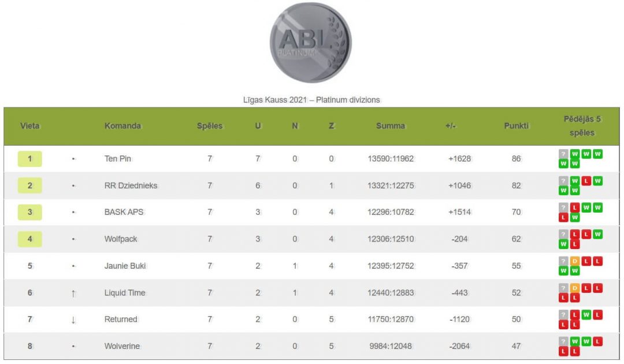
Task: Open the Wolfpack team link
Action: (121, 239)
